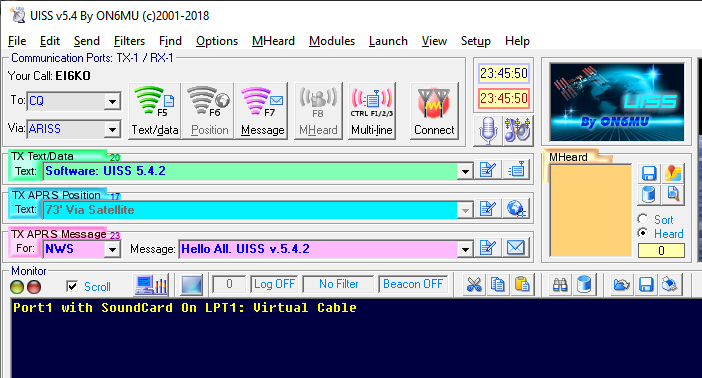
Task: Open the Monitor database icon
Action: [x=584, y=284]
